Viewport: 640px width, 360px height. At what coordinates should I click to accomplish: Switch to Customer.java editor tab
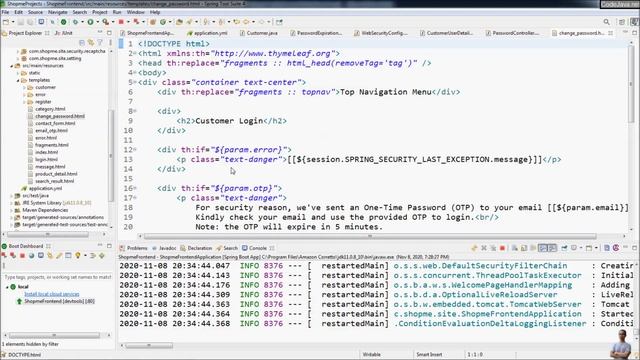click(x=259, y=33)
